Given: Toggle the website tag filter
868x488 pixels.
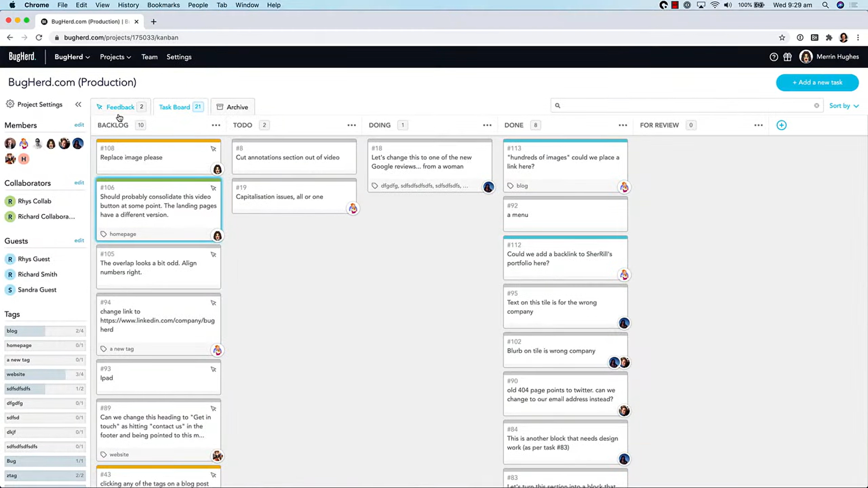Looking at the screenshot, I should click(45, 375).
